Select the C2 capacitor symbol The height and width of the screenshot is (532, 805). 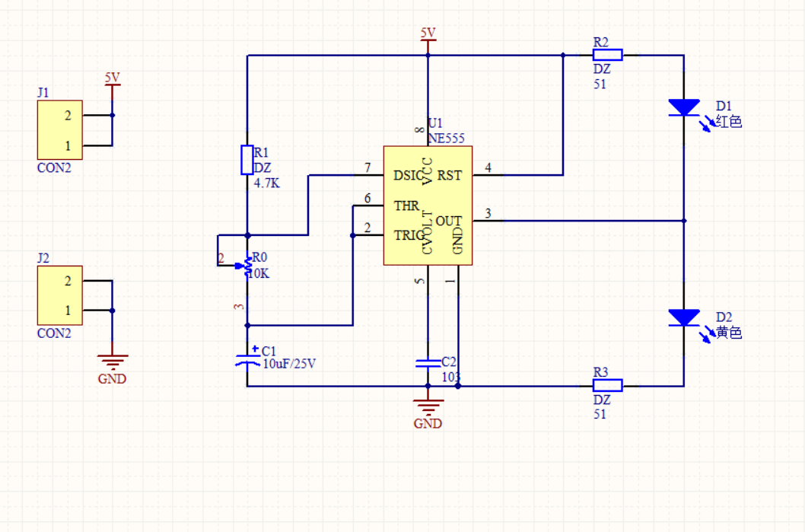pyautogui.click(x=428, y=362)
